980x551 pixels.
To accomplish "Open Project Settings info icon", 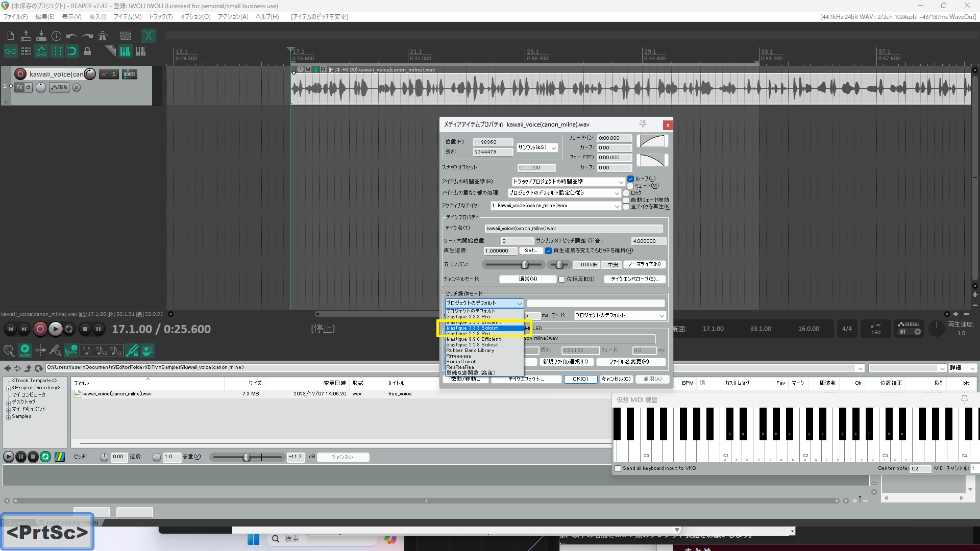I will point(57,36).
